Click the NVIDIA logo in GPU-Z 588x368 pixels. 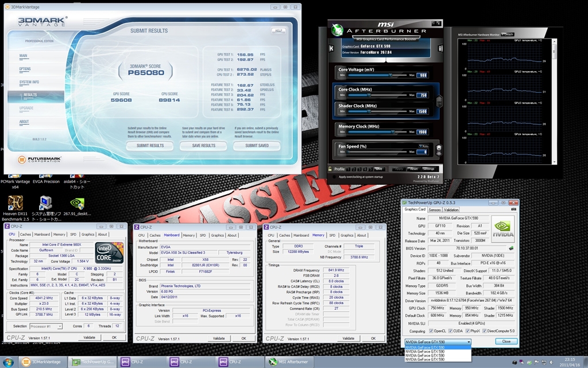click(x=503, y=229)
